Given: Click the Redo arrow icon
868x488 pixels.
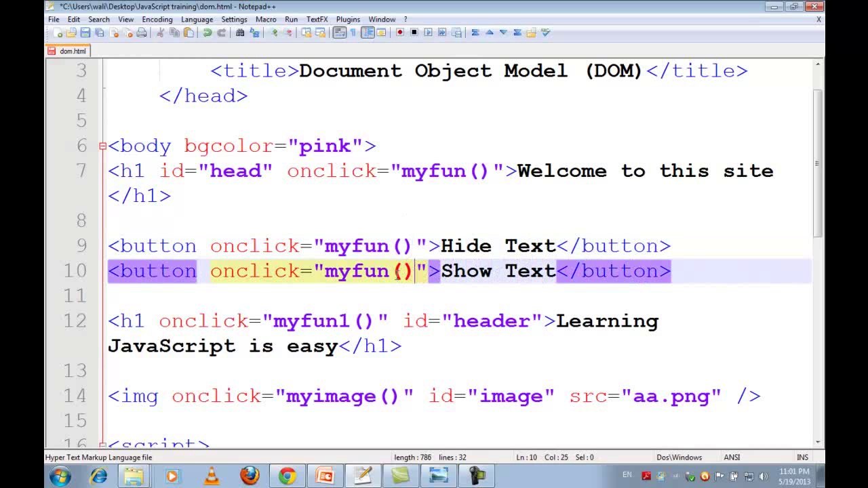Looking at the screenshot, I should tap(221, 33).
